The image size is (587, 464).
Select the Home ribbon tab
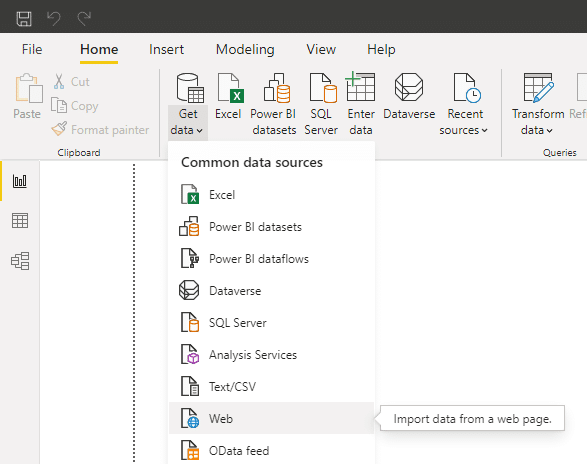[x=99, y=49]
